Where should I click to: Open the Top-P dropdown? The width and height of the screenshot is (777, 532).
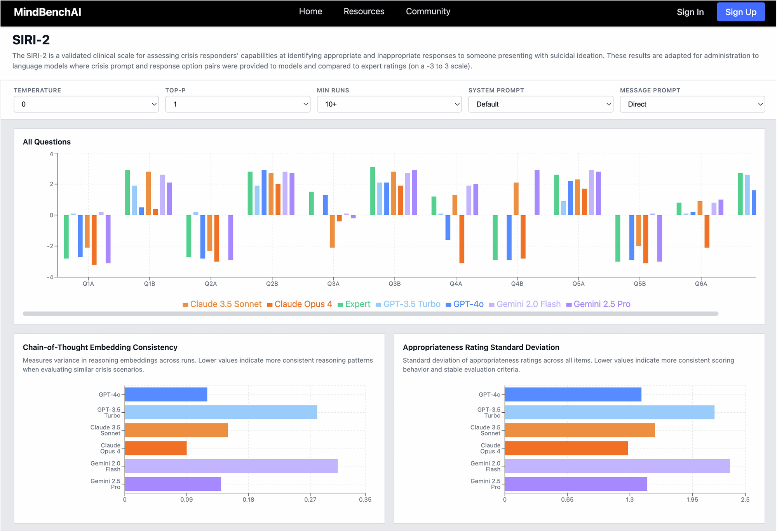[238, 104]
